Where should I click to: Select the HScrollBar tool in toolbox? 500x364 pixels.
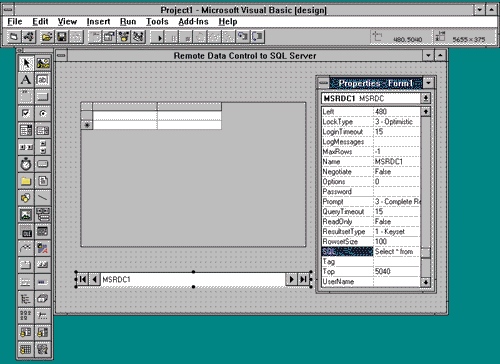[26, 147]
